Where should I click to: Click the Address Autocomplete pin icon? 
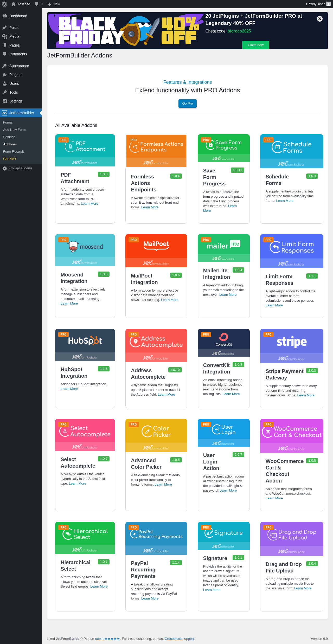[135, 342]
